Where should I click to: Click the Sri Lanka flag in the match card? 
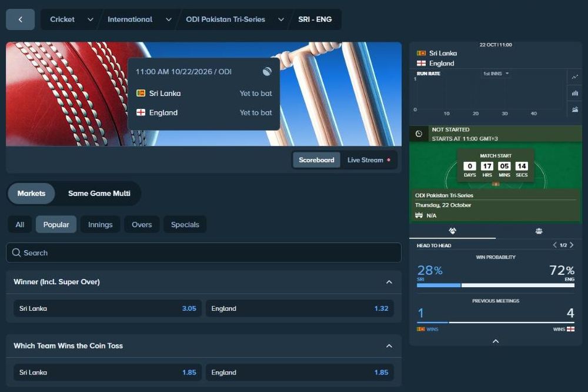(x=141, y=93)
